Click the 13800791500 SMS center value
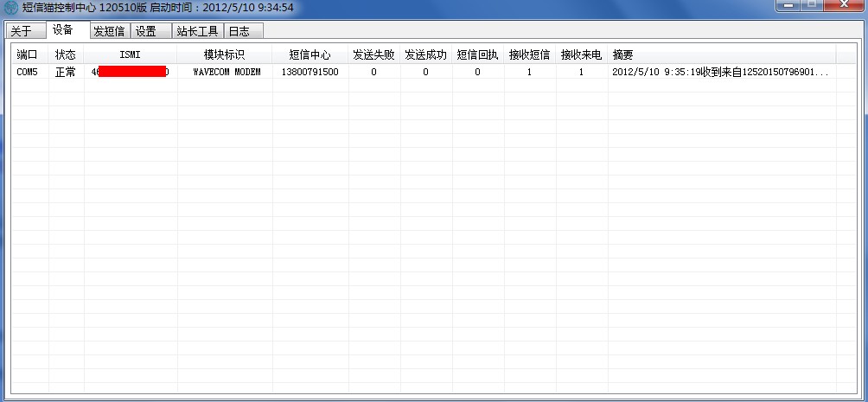868x402 pixels. 310,72
